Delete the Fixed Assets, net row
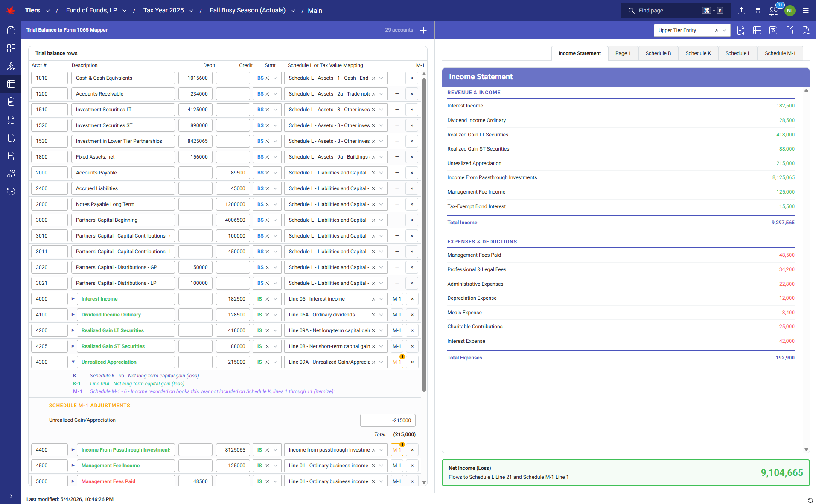This screenshot has height=504, width=816. (x=412, y=157)
